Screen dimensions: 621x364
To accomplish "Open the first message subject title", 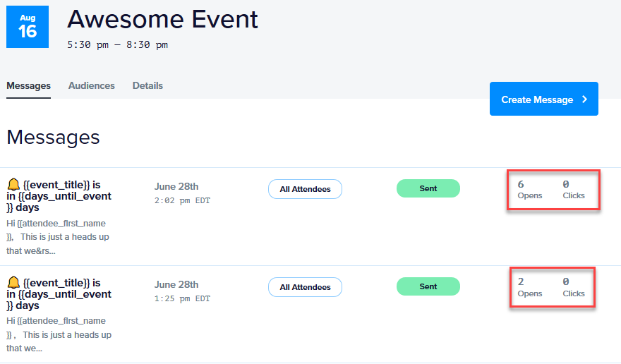I will click(59, 196).
